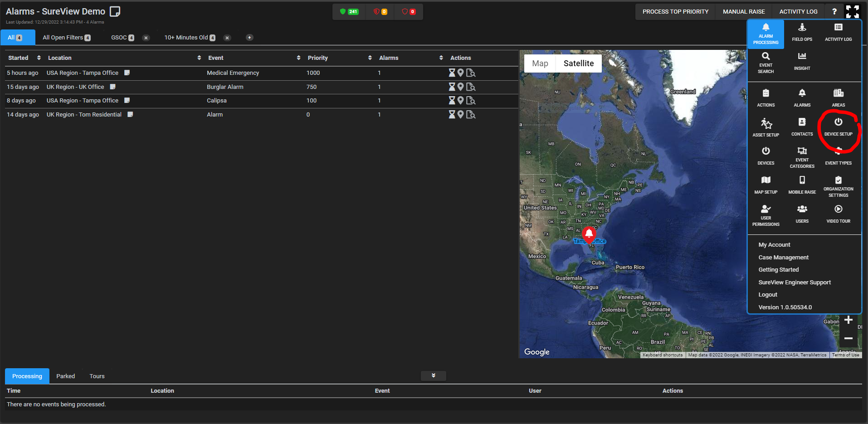Click the Logout link

pos(767,295)
